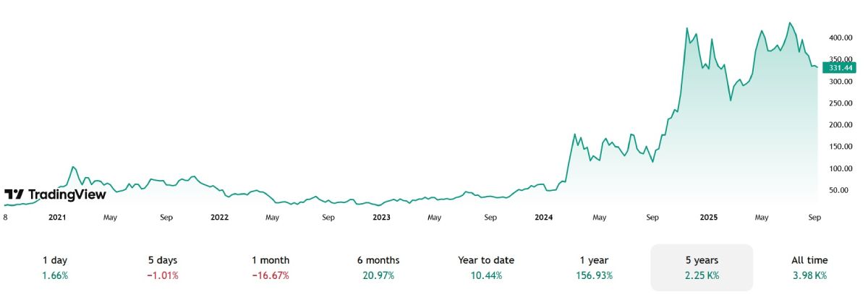Select the 1 day time range
The image size is (868, 305).
tap(56, 267)
